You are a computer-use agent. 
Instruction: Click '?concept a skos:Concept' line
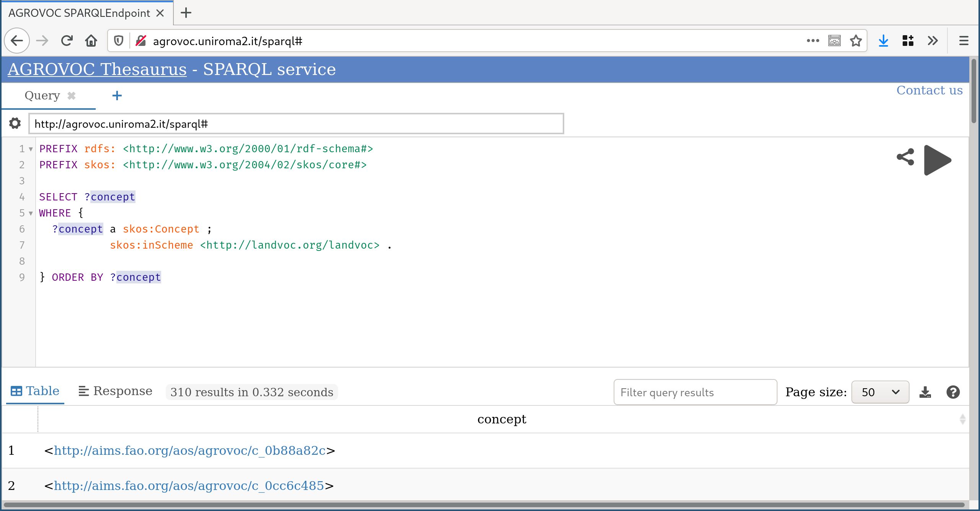point(132,229)
